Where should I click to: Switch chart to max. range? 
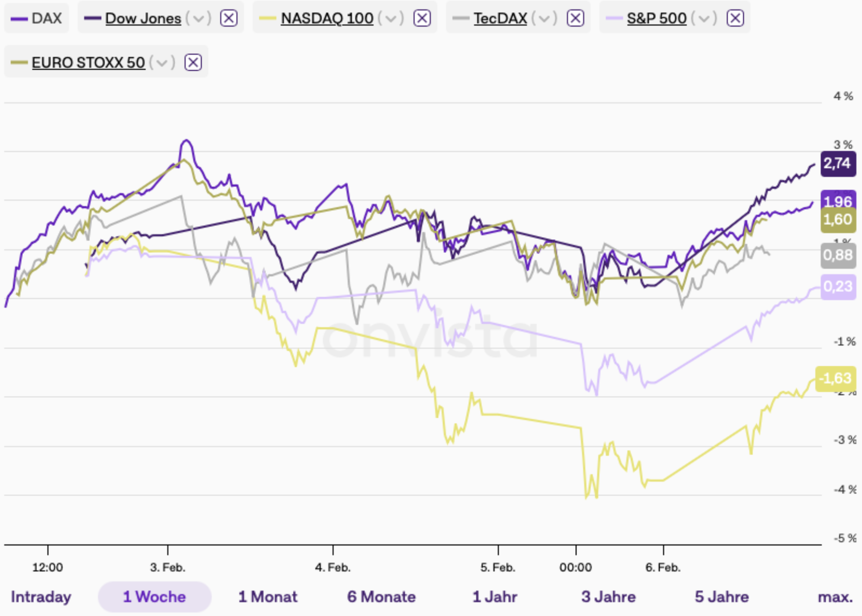point(835,597)
